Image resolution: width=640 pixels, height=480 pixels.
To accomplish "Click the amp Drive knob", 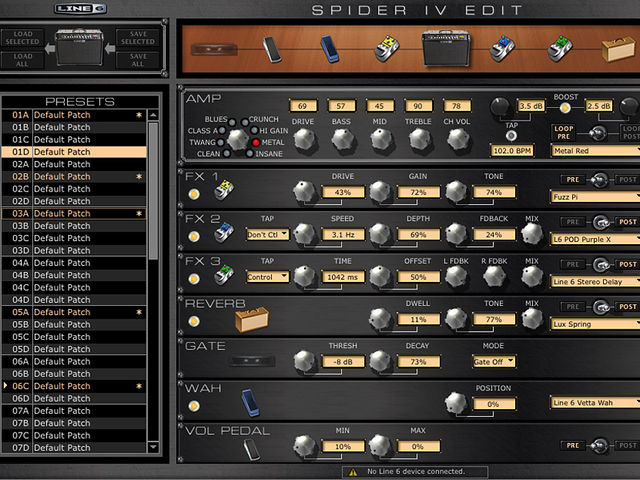I will click(x=304, y=139).
